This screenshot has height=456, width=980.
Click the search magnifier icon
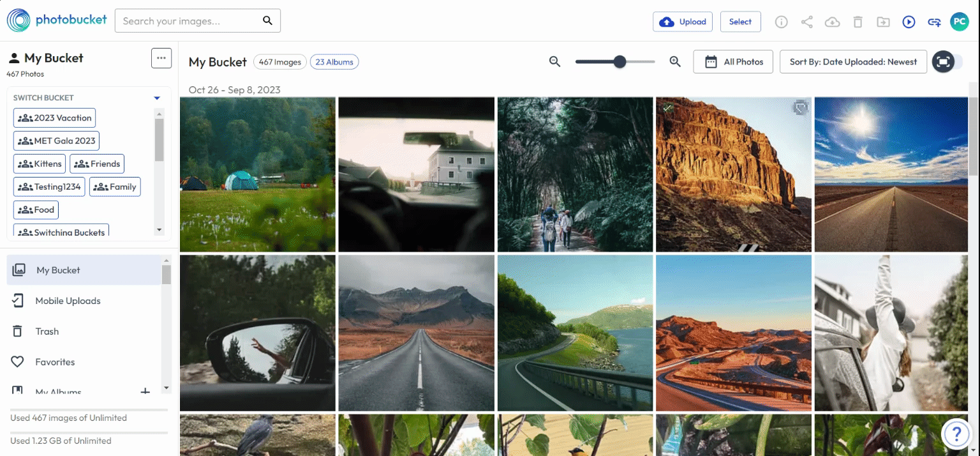pos(268,21)
